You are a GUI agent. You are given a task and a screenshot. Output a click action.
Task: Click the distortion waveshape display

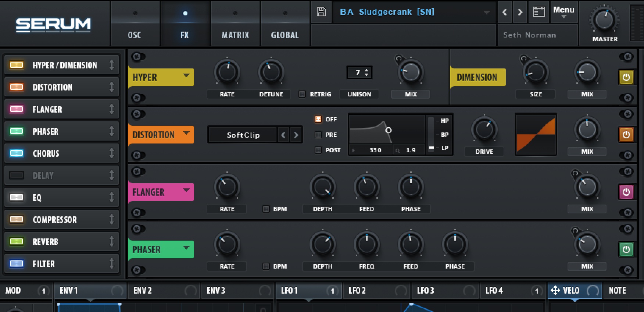(x=536, y=135)
